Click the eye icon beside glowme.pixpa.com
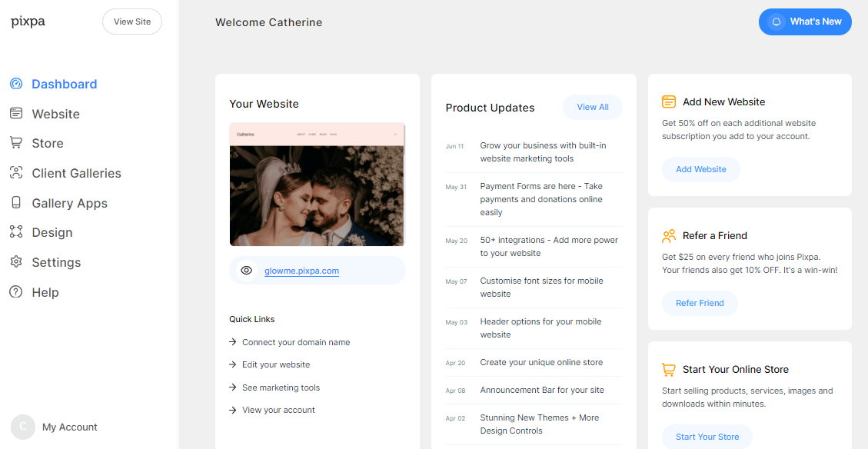This screenshot has width=868, height=449. (246, 270)
